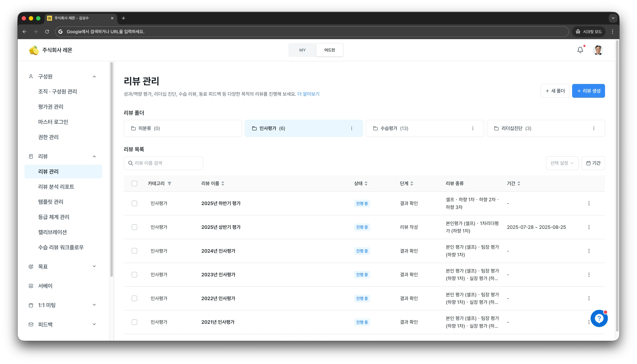Open the 선택 설정 dropdown
Screen dimensions: 637x364
[562, 163]
